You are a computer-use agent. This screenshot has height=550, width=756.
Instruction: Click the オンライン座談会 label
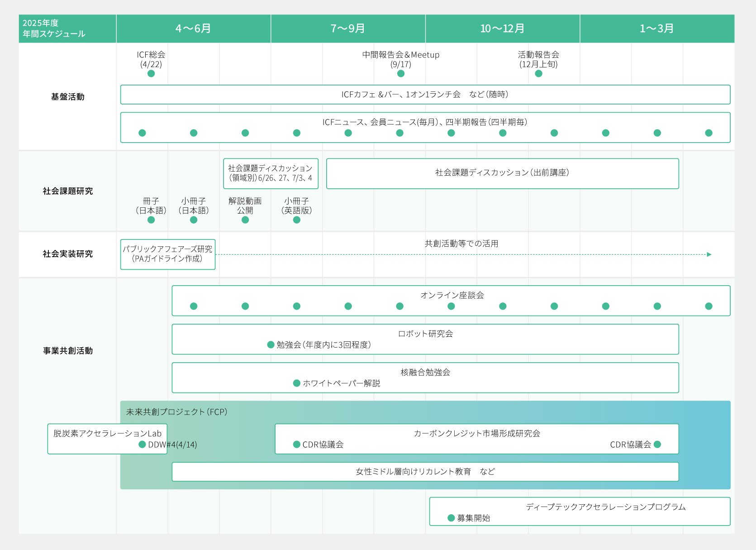coord(452,295)
